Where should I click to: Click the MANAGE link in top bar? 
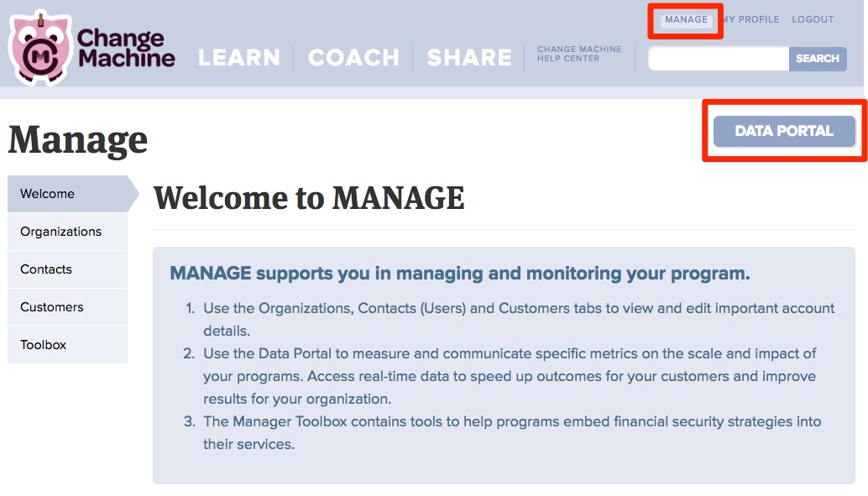[686, 19]
